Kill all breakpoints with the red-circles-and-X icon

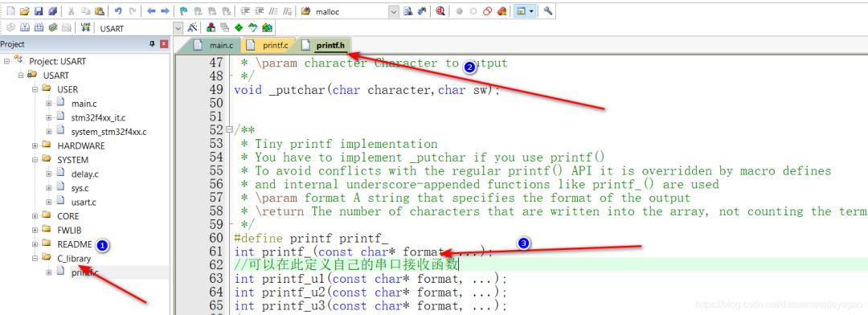click(502, 11)
